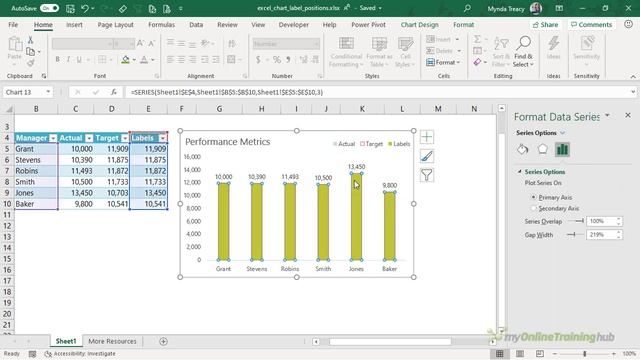Click the Gap Width slider

(576, 235)
